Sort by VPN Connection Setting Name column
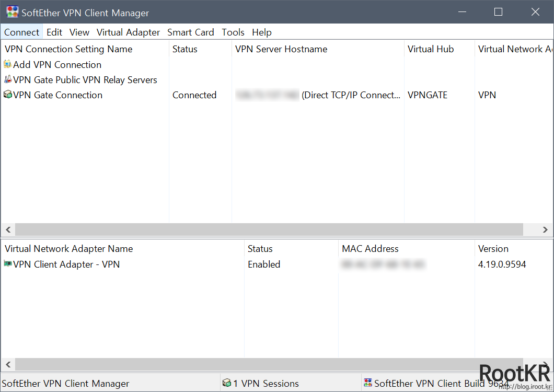 click(x=85, y=49)
